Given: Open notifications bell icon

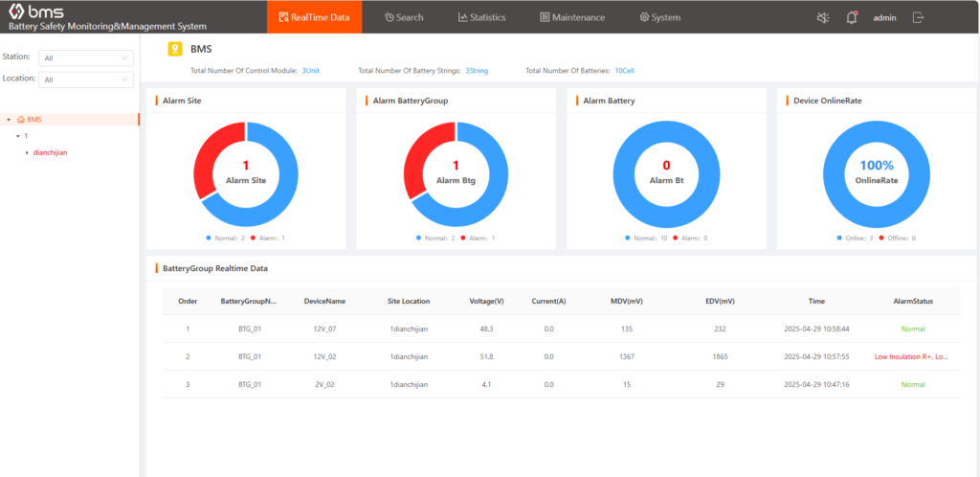Looking at the screenshot, I should pos(852,17).
